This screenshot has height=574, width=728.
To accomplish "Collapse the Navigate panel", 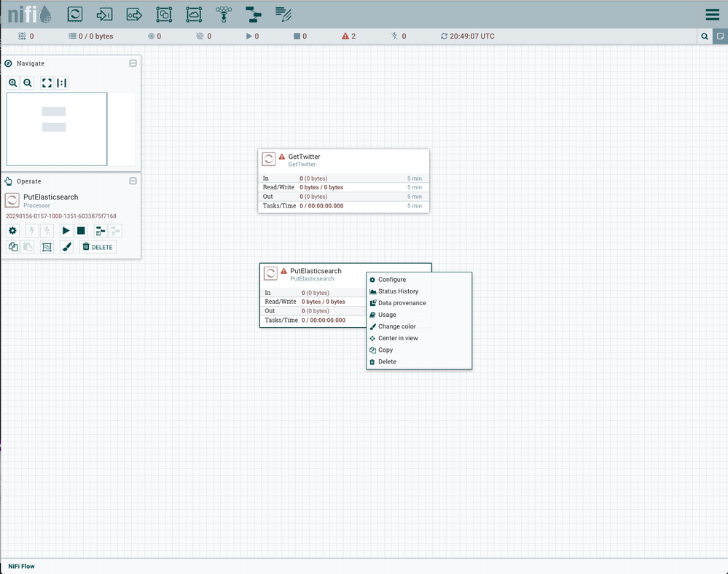I will point(133,63).
